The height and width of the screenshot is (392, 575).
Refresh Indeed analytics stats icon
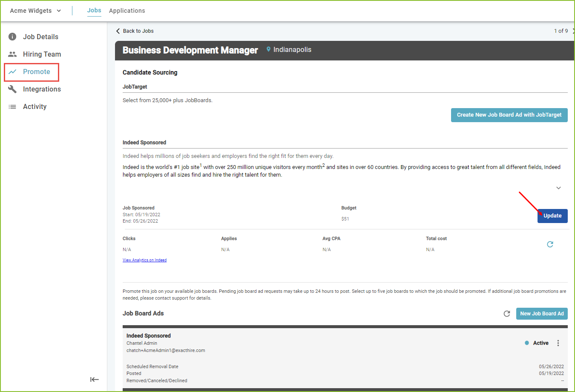coord(550,244)
